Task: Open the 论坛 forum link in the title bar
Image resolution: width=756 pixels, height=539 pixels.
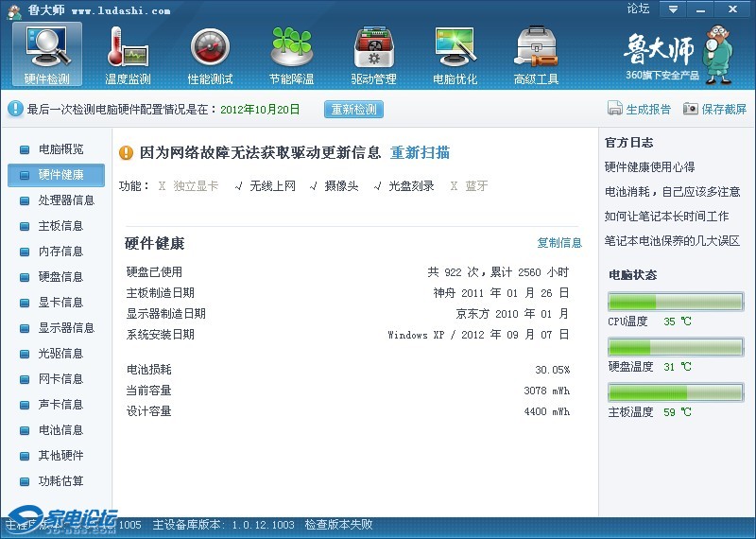Action: (638, 9)
